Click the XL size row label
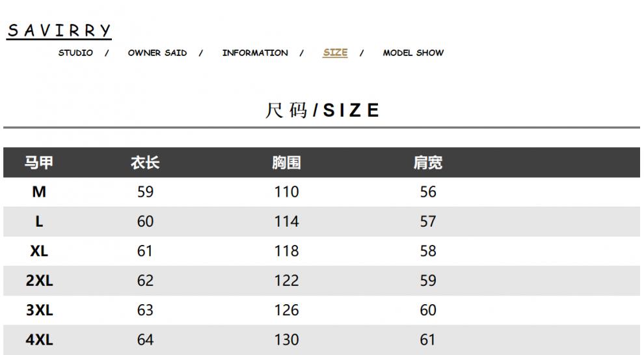The height and width of the screenshot is (355, 644). (x=39, y=251)
